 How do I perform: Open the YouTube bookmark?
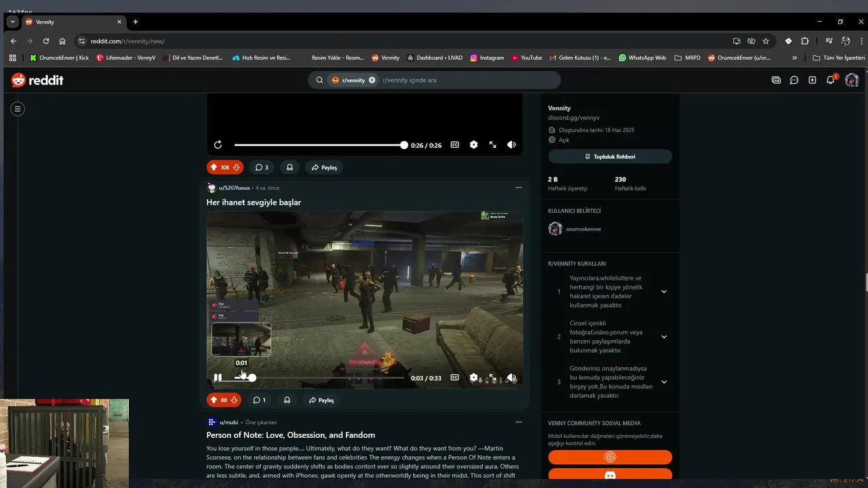[x=527, y=58]
